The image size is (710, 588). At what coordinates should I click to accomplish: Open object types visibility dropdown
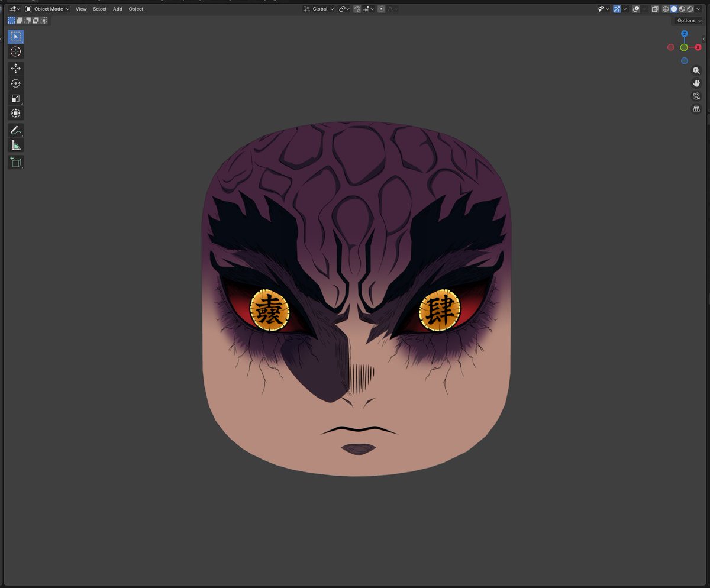[603, 9]
